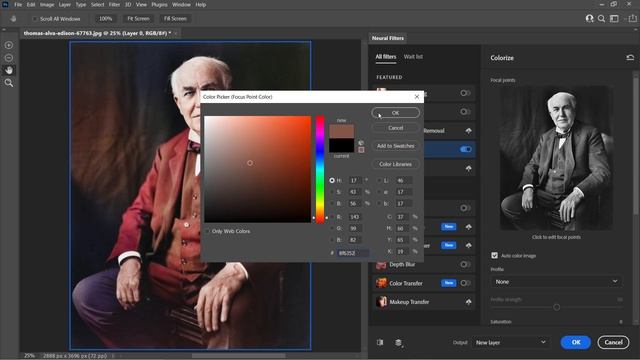Switch to the Wait list tab

(x=413, y=57)
